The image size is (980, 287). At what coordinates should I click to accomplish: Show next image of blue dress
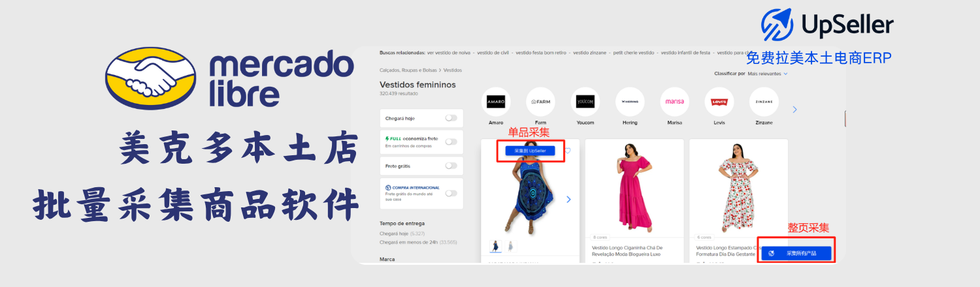568,199
